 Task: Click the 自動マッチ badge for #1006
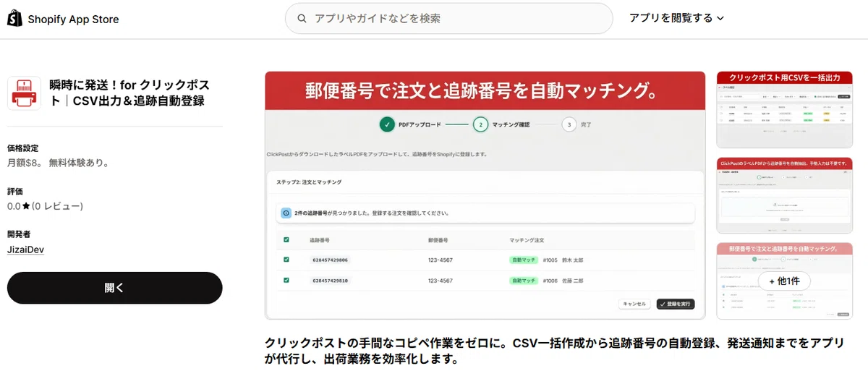pyautogui.click(x=524, y=280)
